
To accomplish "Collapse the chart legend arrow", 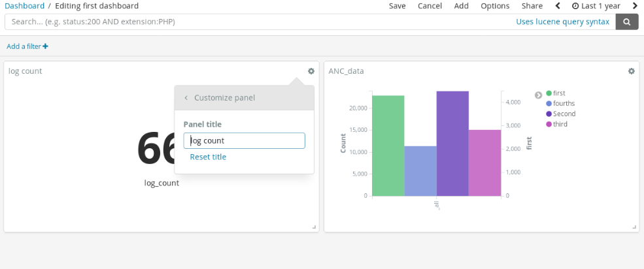I will 538,95.
